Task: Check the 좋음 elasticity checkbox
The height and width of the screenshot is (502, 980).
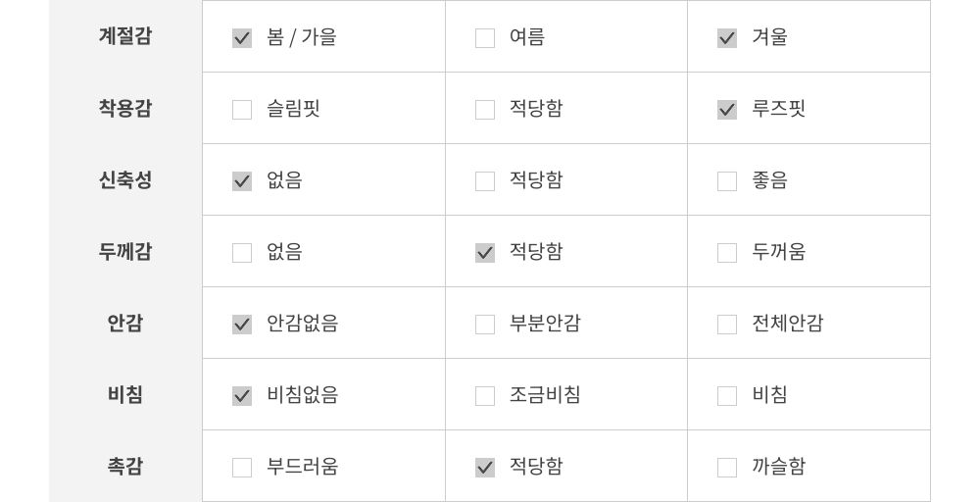Action: (x=727, y=181)
